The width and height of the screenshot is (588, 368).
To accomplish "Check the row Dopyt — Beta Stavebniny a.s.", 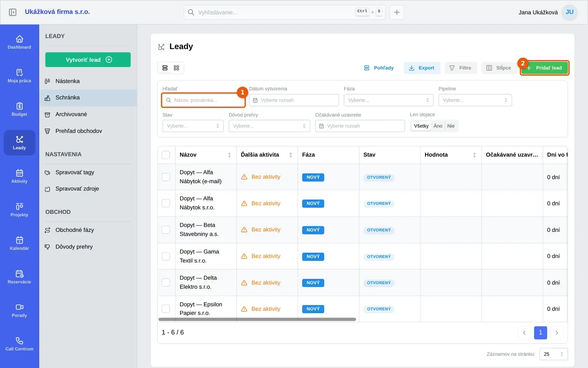I will (x=166, y=230).
